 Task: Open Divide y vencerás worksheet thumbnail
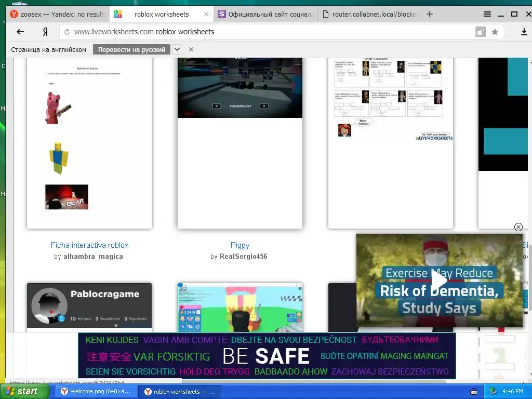coord(391,143)
